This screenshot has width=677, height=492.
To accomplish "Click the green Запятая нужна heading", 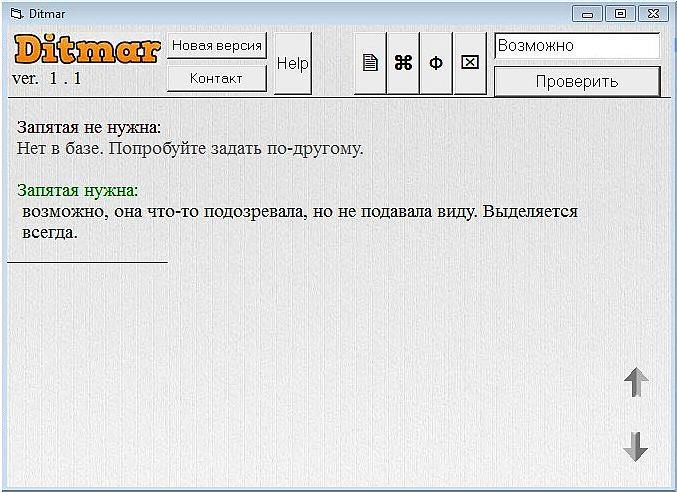I will pos(78,190).
